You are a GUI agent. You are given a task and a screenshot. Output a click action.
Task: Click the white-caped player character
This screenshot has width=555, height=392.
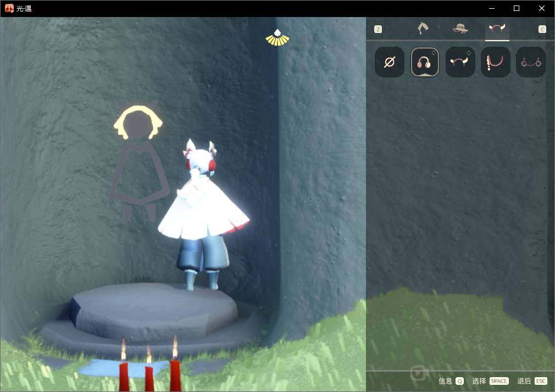click(x=203, y=214)
